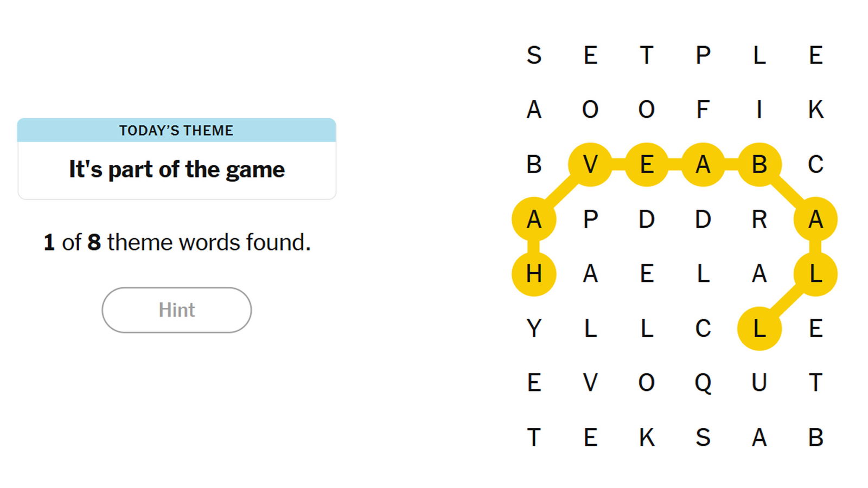Screen dimensions: 868x488
Task: Select the highlighted letter V
Action: [x=590, y=164]
